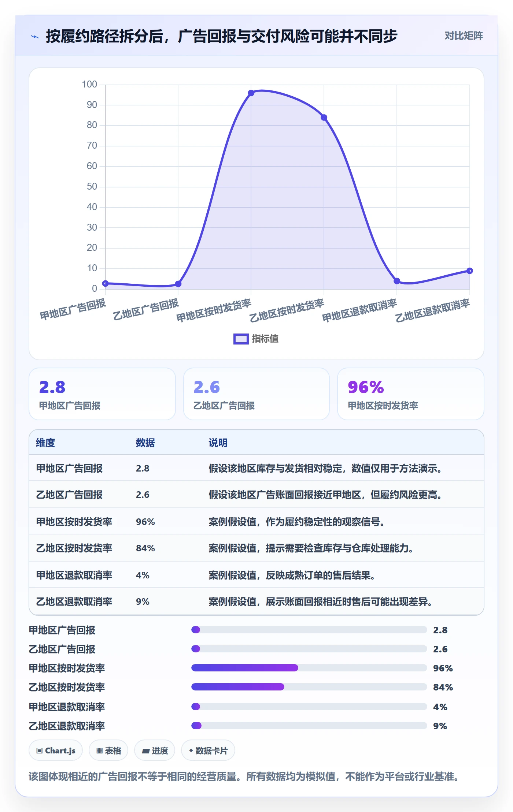Click the 乙地区按时发货率 progress bar
Image resolution: width=513 pixels, height=812 pixels.
[309, 687]
